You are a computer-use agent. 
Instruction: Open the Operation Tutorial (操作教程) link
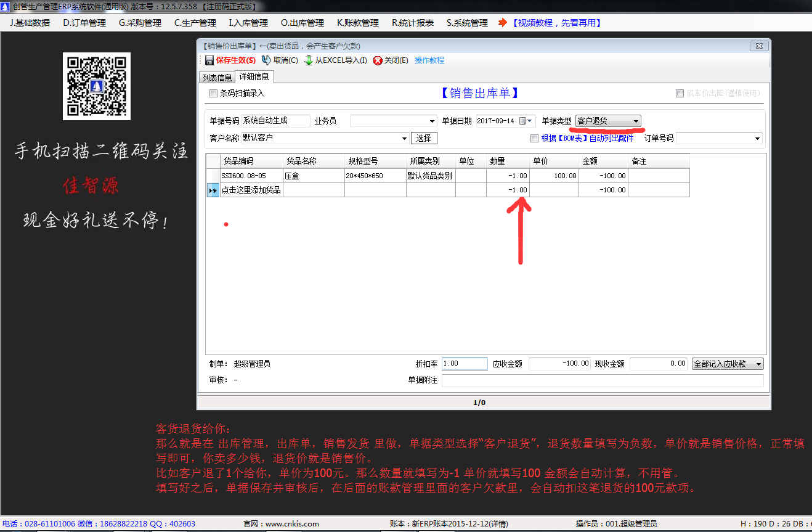click(429, 60)
